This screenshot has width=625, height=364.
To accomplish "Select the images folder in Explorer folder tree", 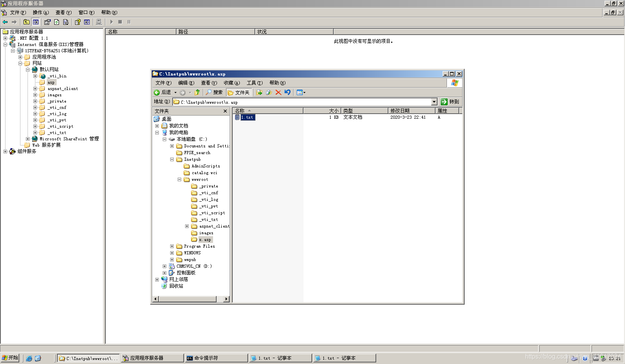I will [x=206, y=233].
